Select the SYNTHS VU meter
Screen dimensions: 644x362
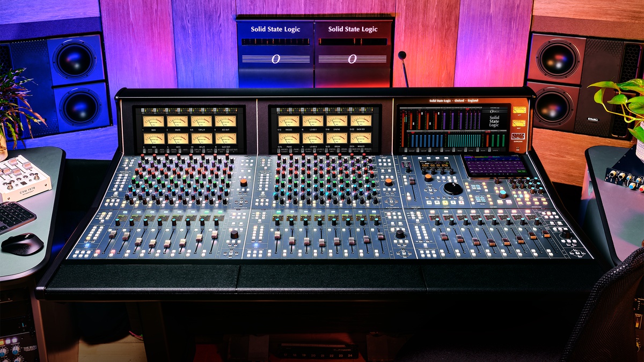tap(337, 121)
